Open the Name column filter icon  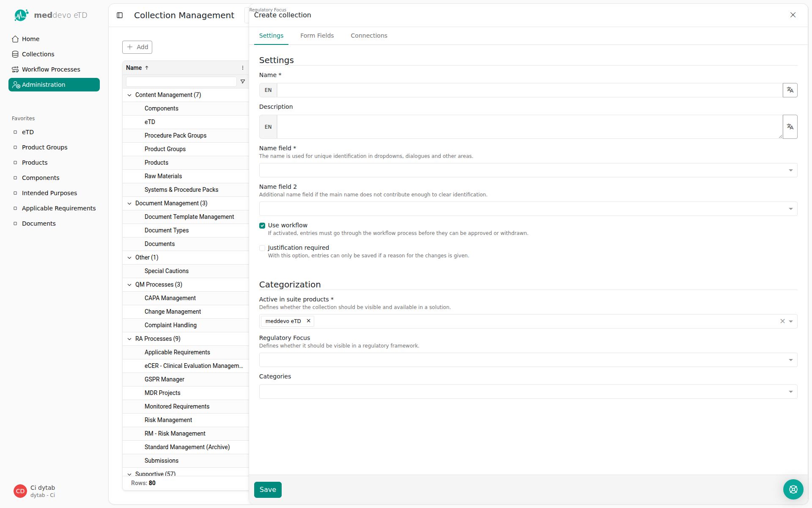point(243,81)
